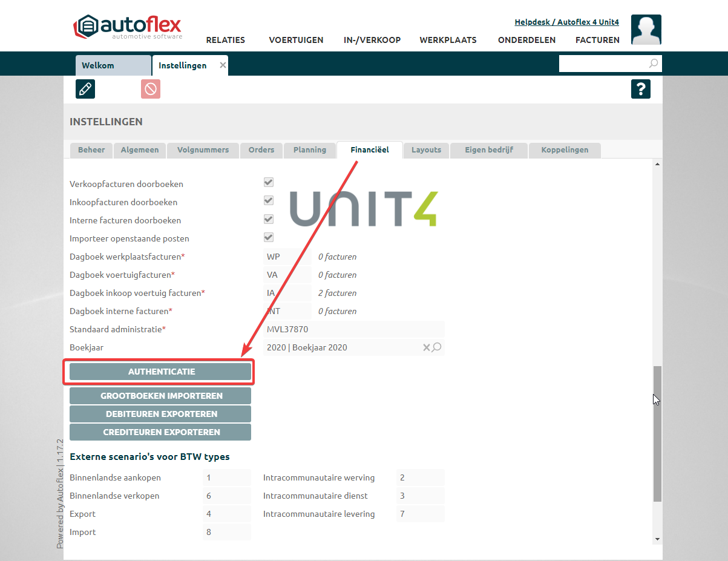Screen dimensions: 728x561
Task: Toggle Importeer openstaande posten checkbox
Action: coord(269,237)
